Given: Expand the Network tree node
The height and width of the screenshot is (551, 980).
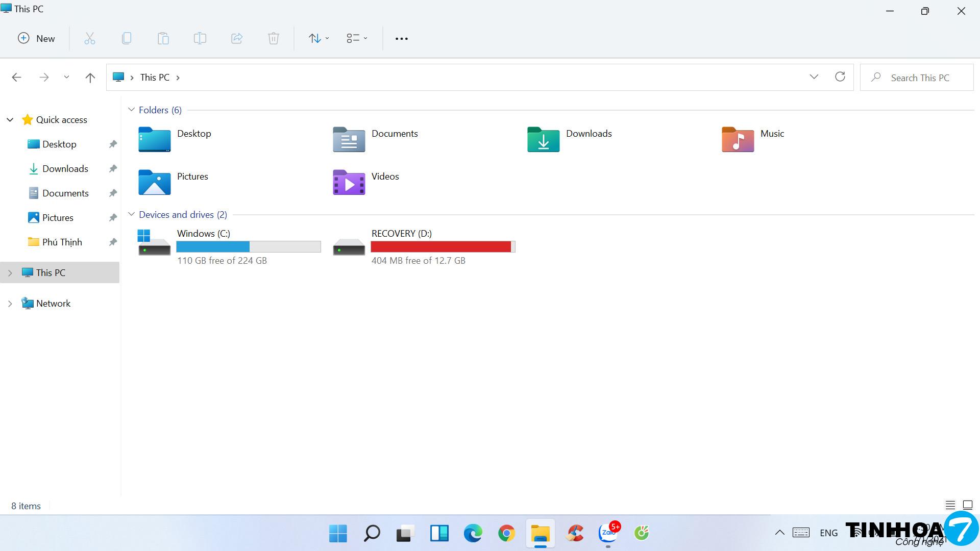Looking at the screenshot, I should click(x=10, y=304).
